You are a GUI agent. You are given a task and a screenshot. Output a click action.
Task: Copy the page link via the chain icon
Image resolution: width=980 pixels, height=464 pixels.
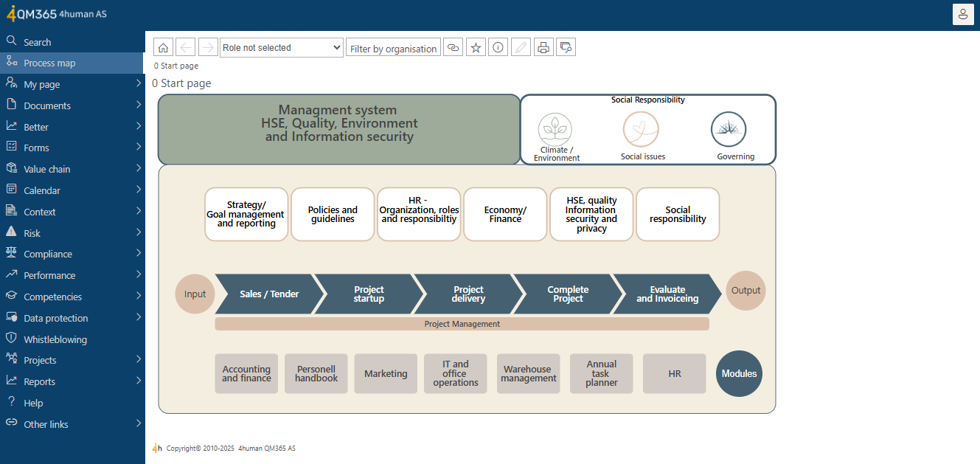coord(453,47)
